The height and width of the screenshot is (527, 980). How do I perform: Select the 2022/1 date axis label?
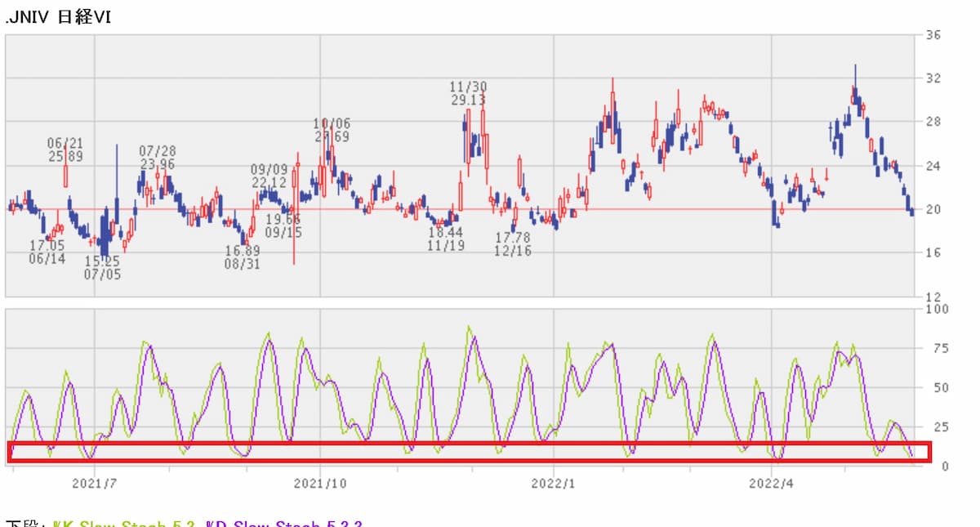[553, 483]
